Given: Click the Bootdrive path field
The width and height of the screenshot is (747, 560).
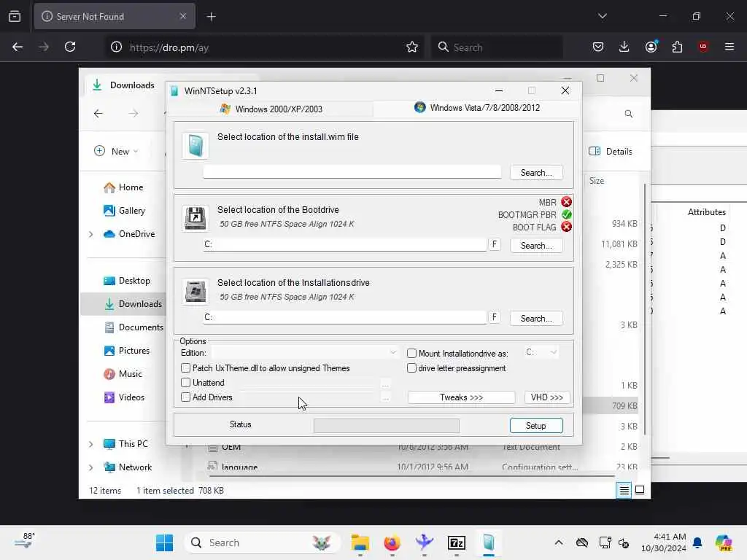Looking at the screenshot, I should tap(344, 244).
